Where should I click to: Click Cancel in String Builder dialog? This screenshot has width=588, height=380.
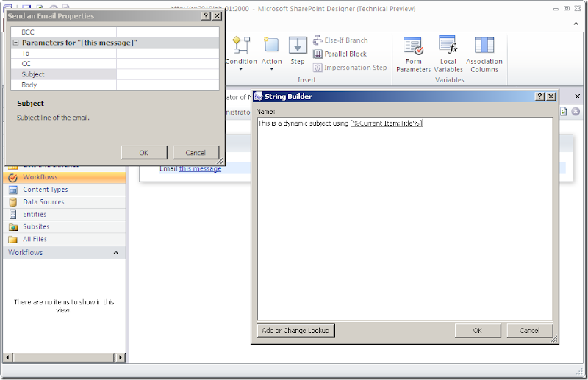(x=529, y=331)
